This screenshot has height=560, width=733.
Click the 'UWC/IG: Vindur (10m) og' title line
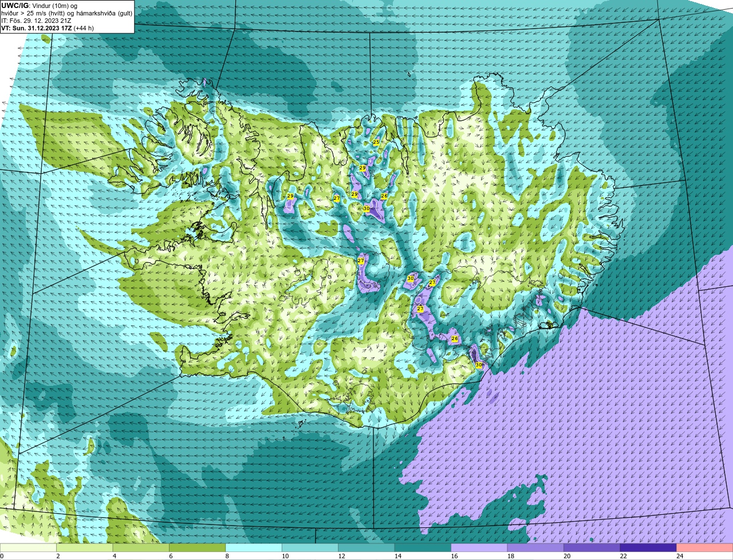point(39,5)
